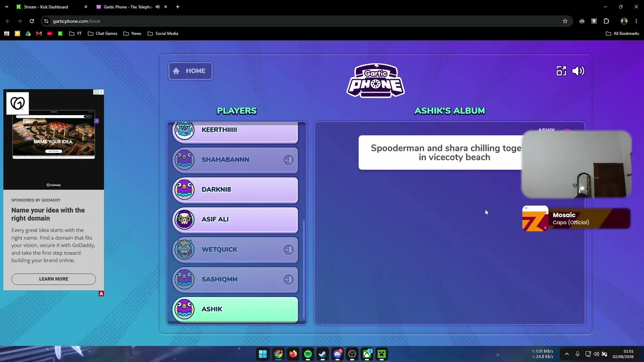Screen dimensions: 644x362
Task: Open the Kick bookmark icon
Action: tap(60, 34)
